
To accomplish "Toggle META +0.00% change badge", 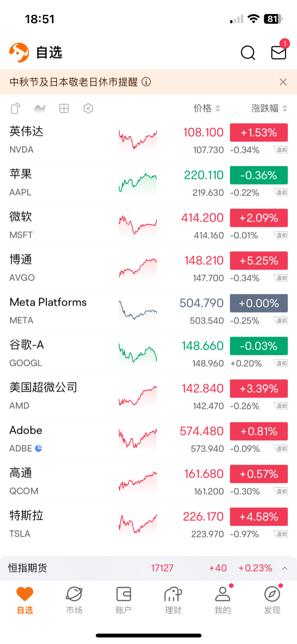I will [259, 303].
